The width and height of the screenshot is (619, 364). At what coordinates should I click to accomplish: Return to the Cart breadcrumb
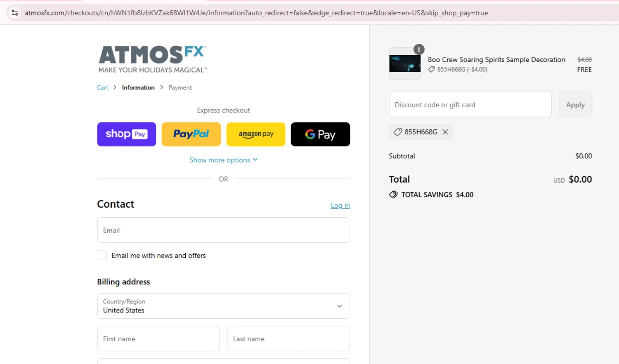[x=102, y=87]
